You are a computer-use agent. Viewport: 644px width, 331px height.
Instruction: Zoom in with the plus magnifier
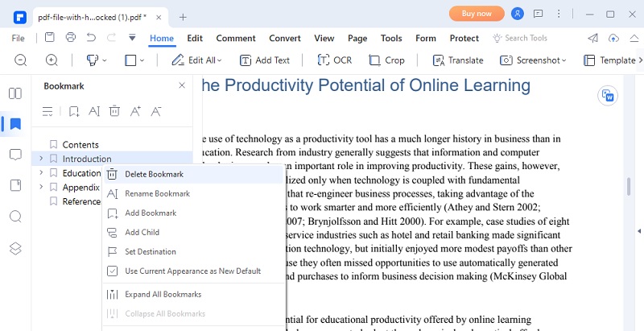(x=52, y=60)
